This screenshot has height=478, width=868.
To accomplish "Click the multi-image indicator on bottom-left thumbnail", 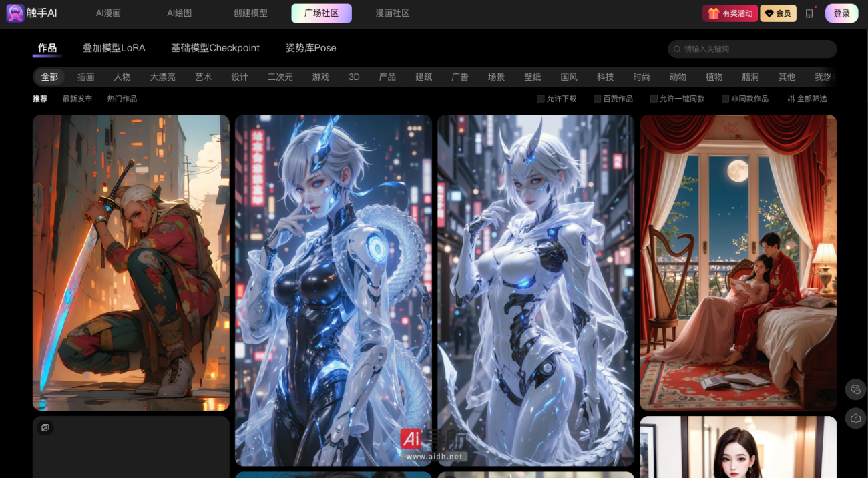I will [x=45, y=427].
